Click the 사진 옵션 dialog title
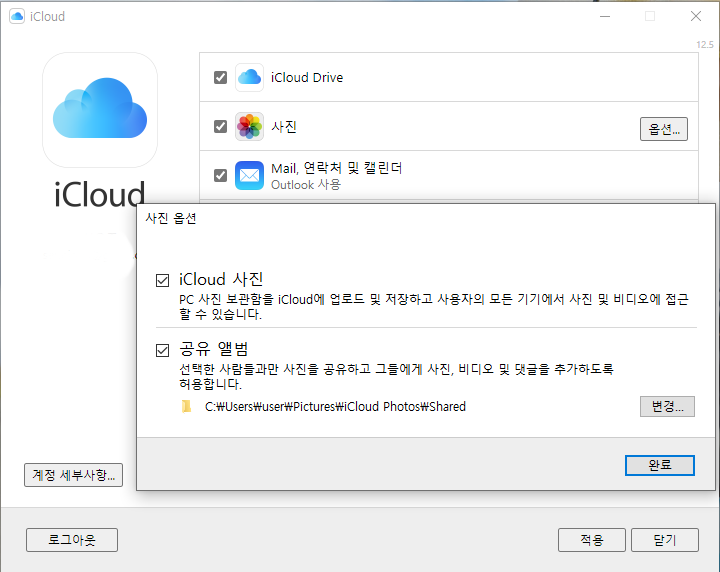Viewport: 720px width, 572px height. tap(171, 218)
